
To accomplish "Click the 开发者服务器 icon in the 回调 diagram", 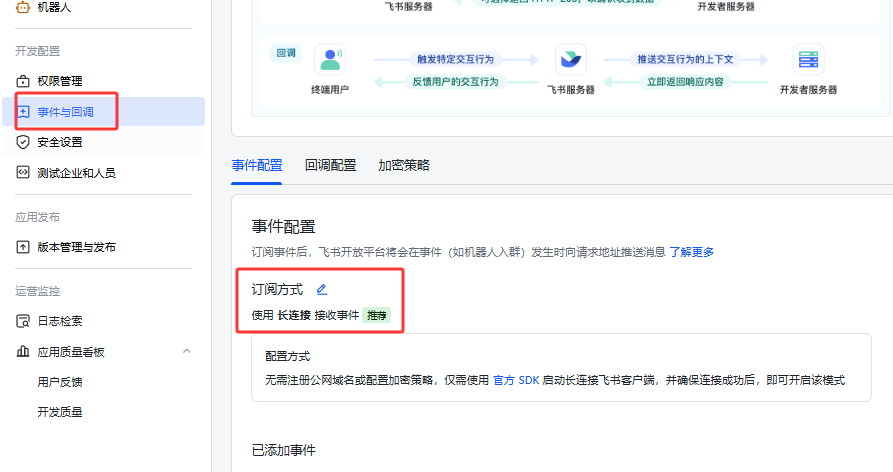I will [808, 60].
